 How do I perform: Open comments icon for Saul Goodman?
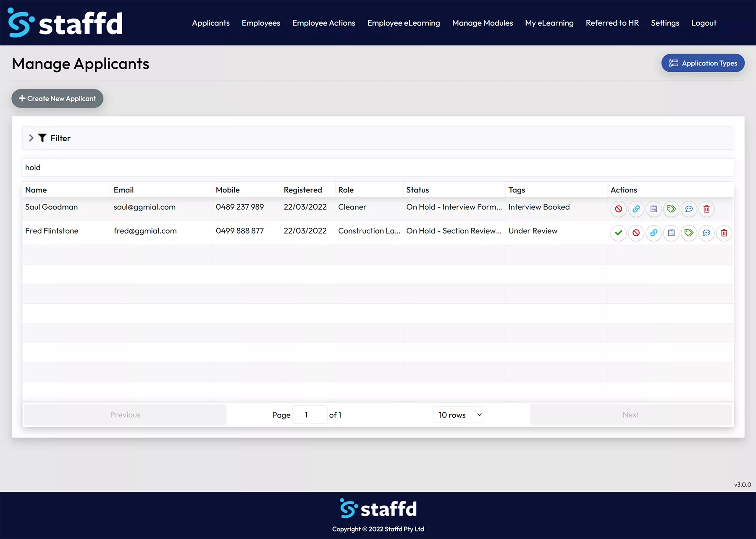click(689, 209)
